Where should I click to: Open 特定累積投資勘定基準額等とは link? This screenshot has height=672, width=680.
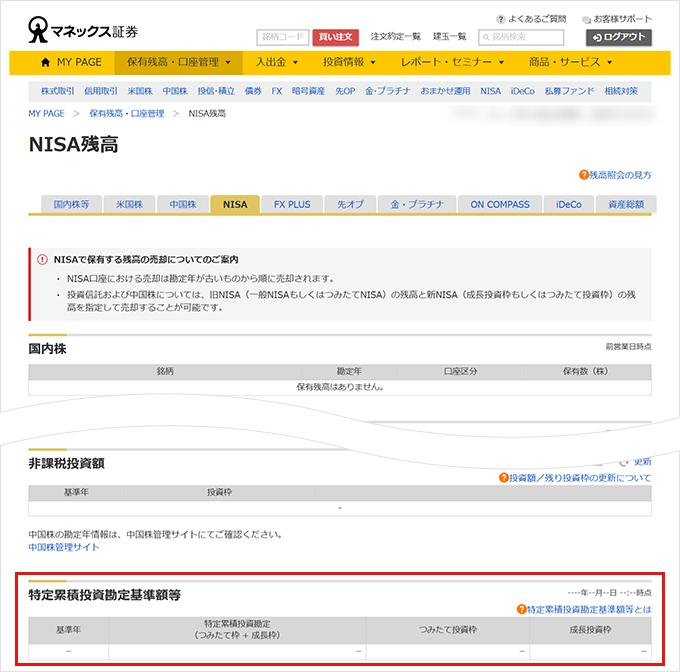pos(589,610)
